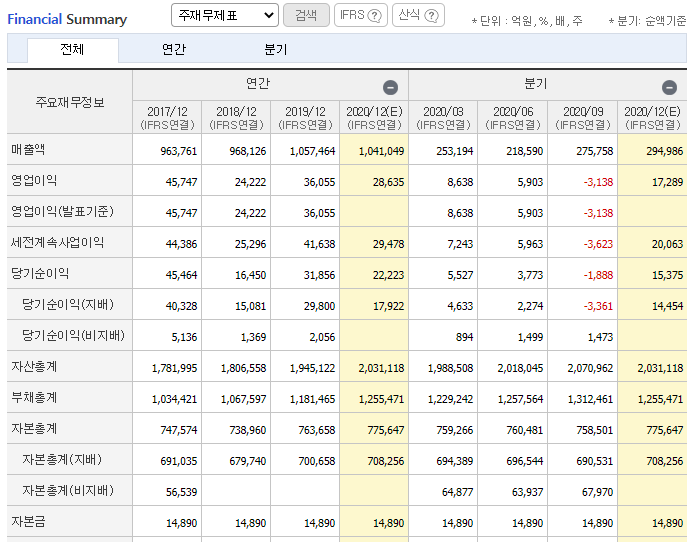Click the 2018/12 annual column header
The image size is (693, 542).
pos(236,118)
